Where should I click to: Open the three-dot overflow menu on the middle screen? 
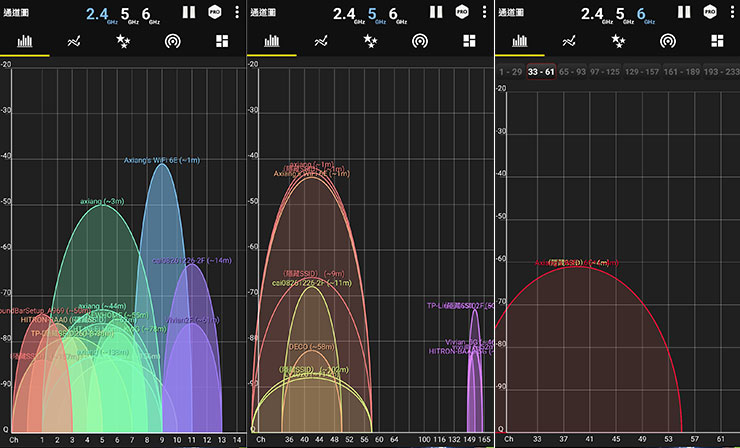click(483, 12)
